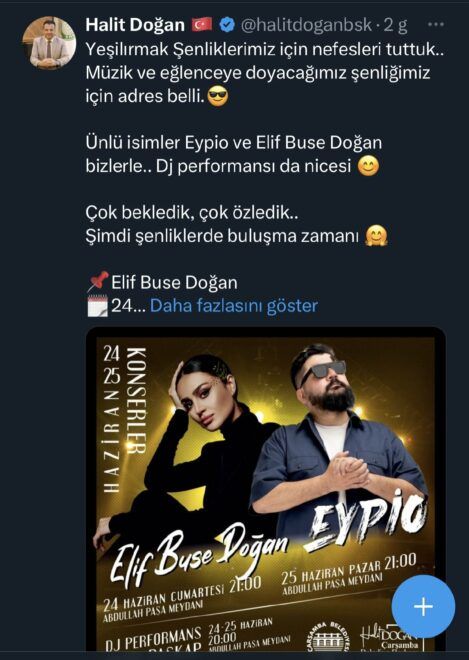Viewport: 469px width, 660px height.
Task: Tap the blue compose tweet plus button
Action: [x=423, y=607]
